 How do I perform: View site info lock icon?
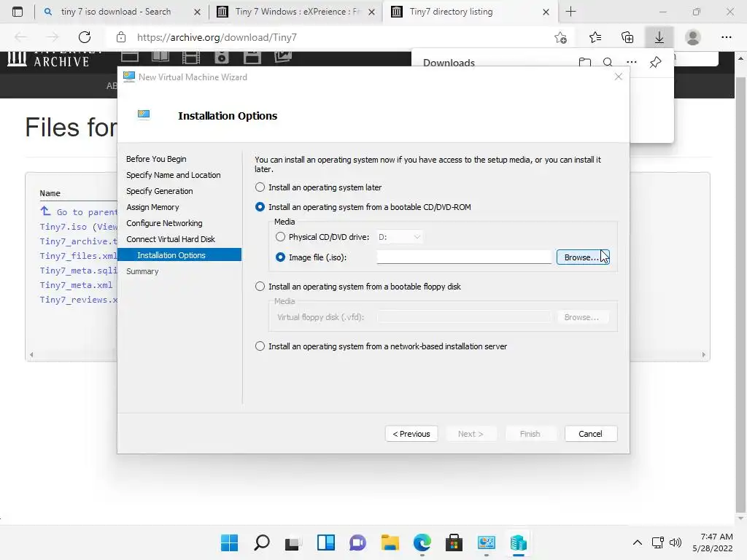pyautogui.click(x=121, y=37)
